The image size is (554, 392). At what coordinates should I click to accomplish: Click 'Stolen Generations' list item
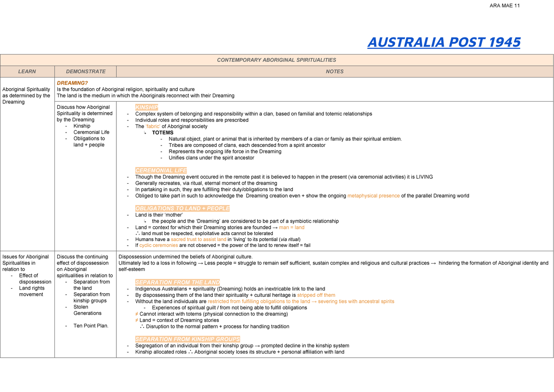88,310
